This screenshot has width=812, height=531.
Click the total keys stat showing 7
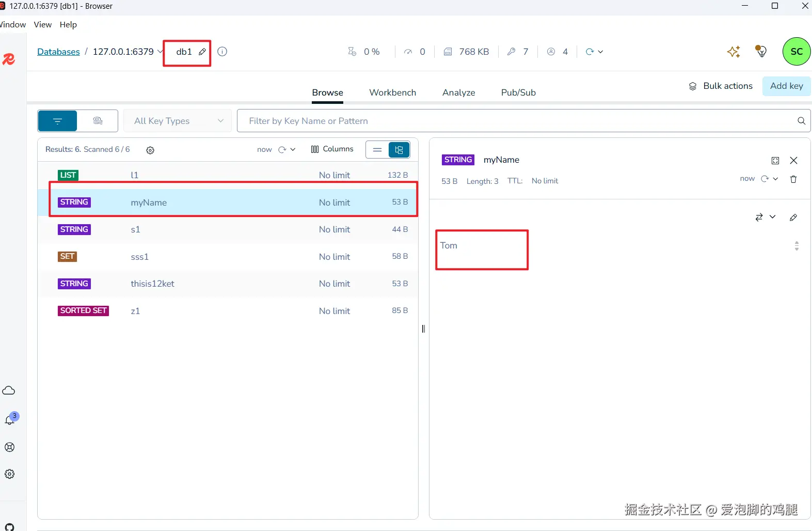click(518, 52)
